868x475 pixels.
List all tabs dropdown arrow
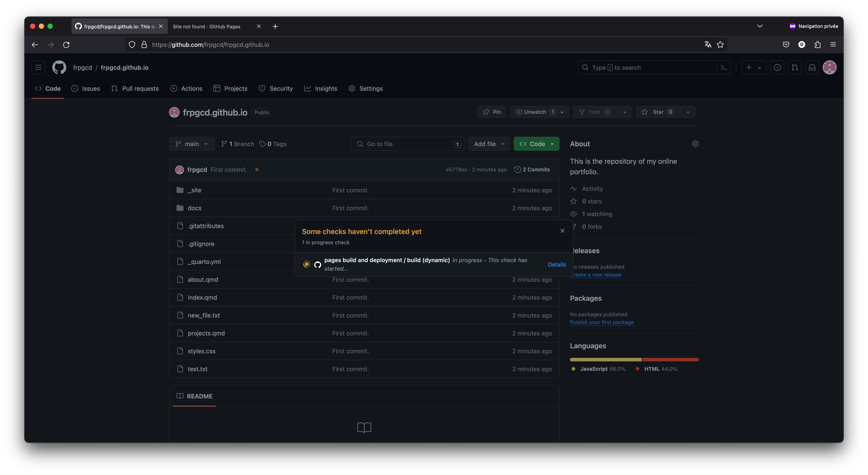point(759,26)
